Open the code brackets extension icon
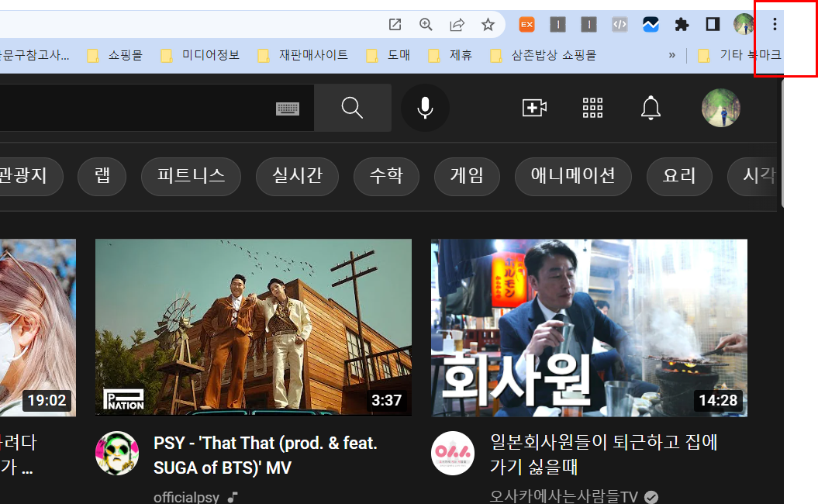818x504 pixels. pyautogui.click(x=620, y=25)
